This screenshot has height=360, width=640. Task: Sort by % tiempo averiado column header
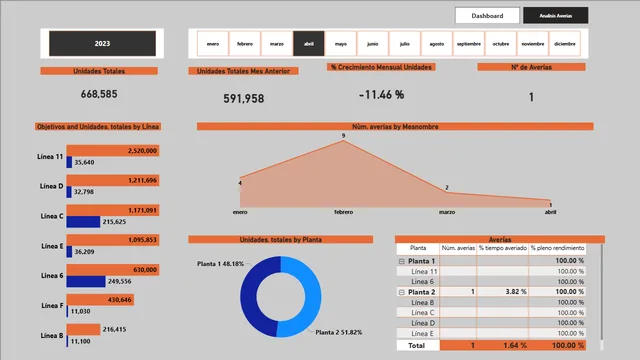(503, 248)
